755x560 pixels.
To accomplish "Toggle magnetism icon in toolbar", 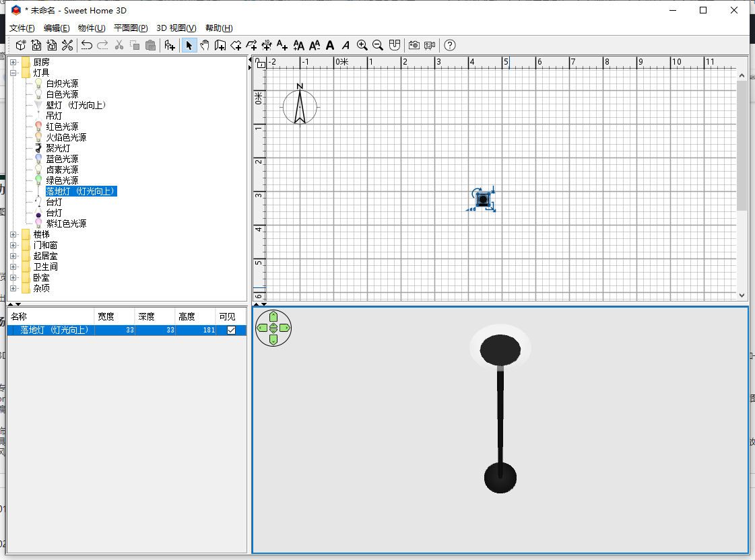I will (x=395, y=45).
